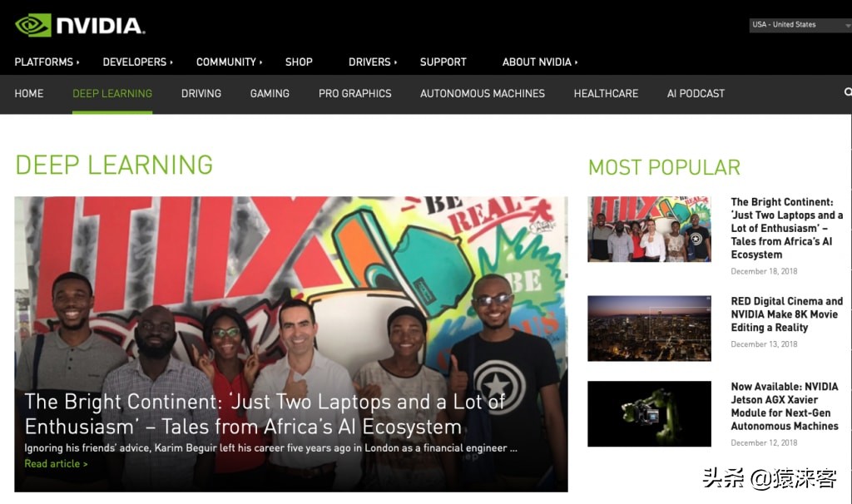Screen dimensions: 852x504
Task: Go to the GAMING tab
Action: tap(270, 93)
